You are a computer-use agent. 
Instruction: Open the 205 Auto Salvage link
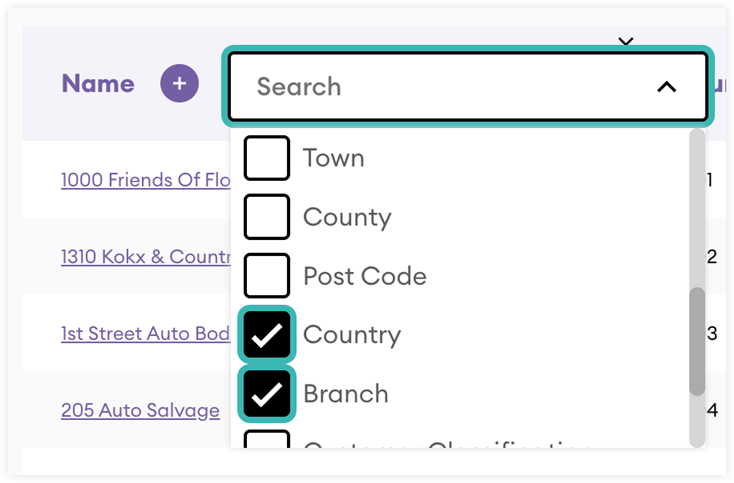click(140, 410)
